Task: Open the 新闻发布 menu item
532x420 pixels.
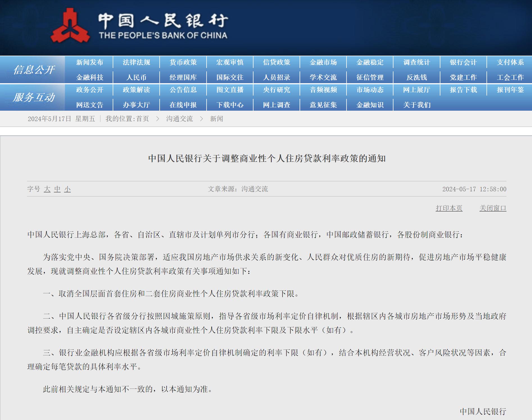Action: pos(90,62)
